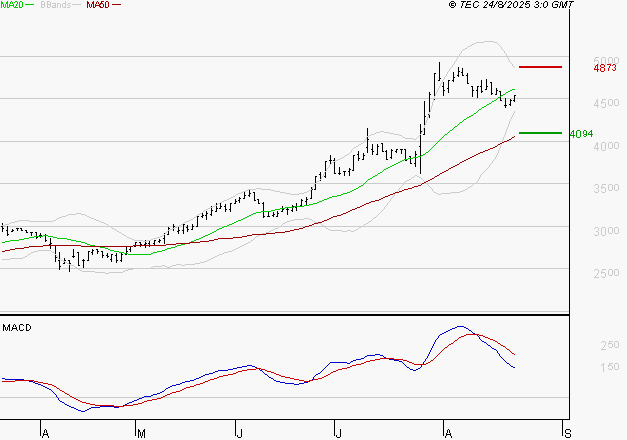This screenshot has width=627, height=440.
Task: Click the first J month label (June)
Action: (x=239, y=434)
